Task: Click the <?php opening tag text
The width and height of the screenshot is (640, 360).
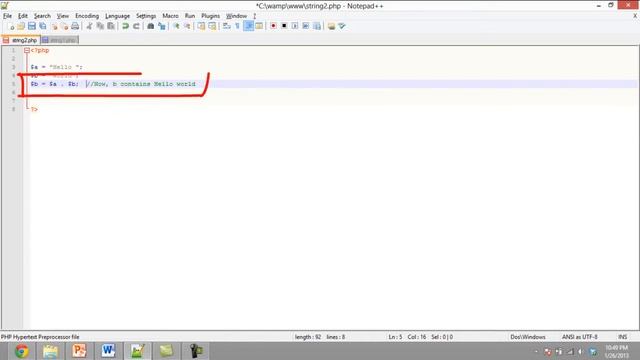Action: tap(40, 51)
